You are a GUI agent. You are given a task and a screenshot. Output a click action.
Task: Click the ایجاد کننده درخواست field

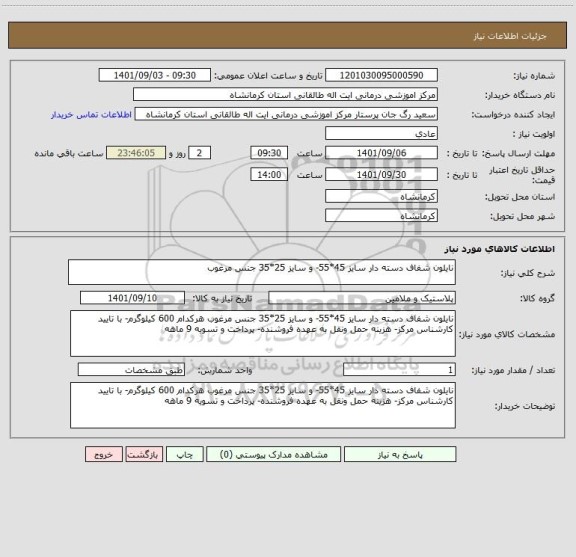click(286, 114)
